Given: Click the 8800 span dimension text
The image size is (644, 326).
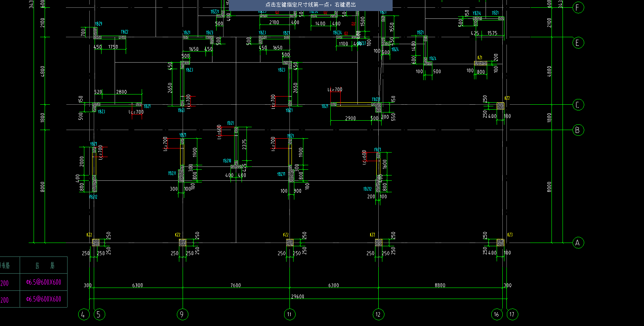Looking at the screenshot, I should click(440, 285).
